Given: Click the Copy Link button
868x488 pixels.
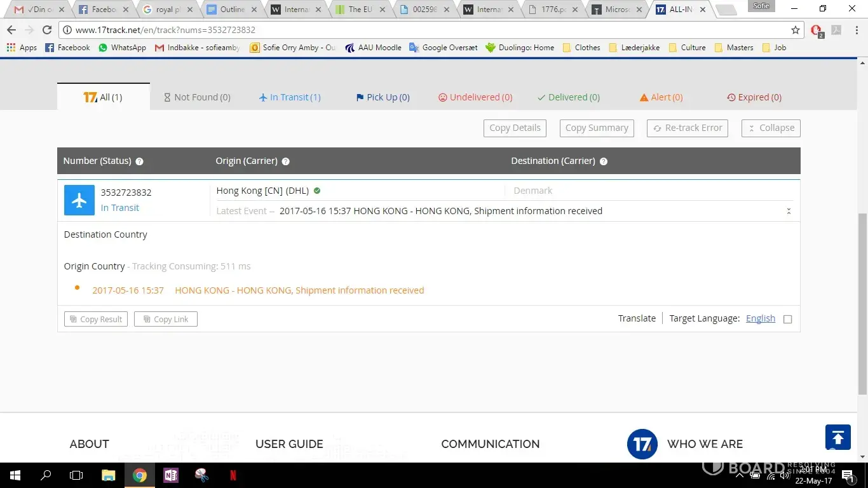Looking at the screenshot, I should [166, 319].
